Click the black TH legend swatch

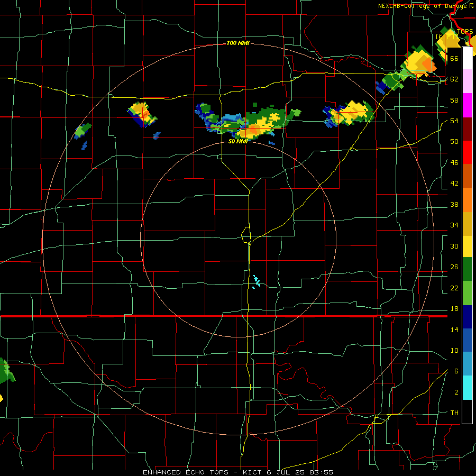click(467, 411)
